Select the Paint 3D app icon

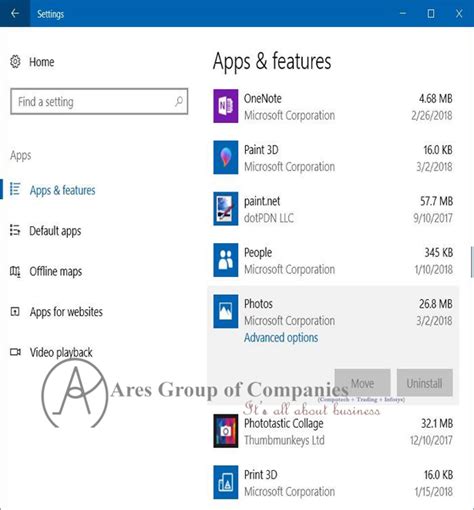(226, 157)
